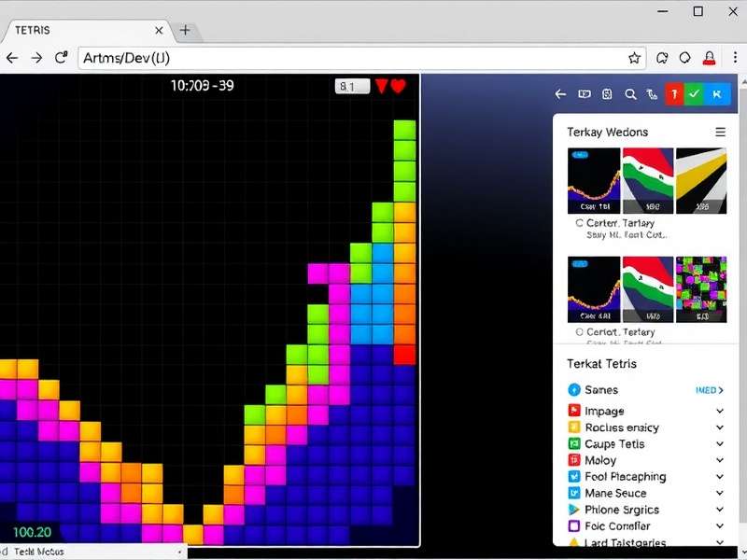Select the Certerr. Tartary radio option
Viewport: 747px width, 560px height.
click(x=579, y=223)
